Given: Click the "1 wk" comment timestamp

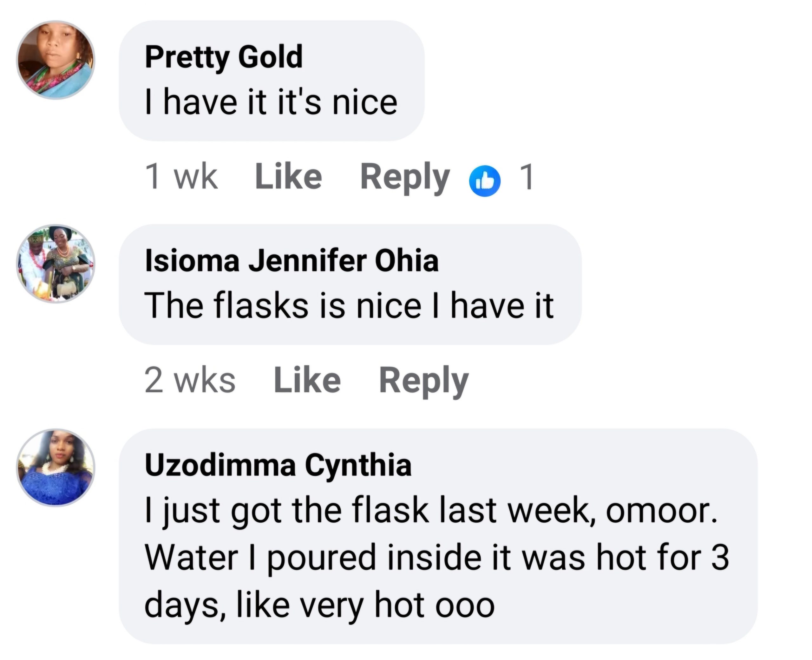Looking at the screenshot, I should 181,176.
